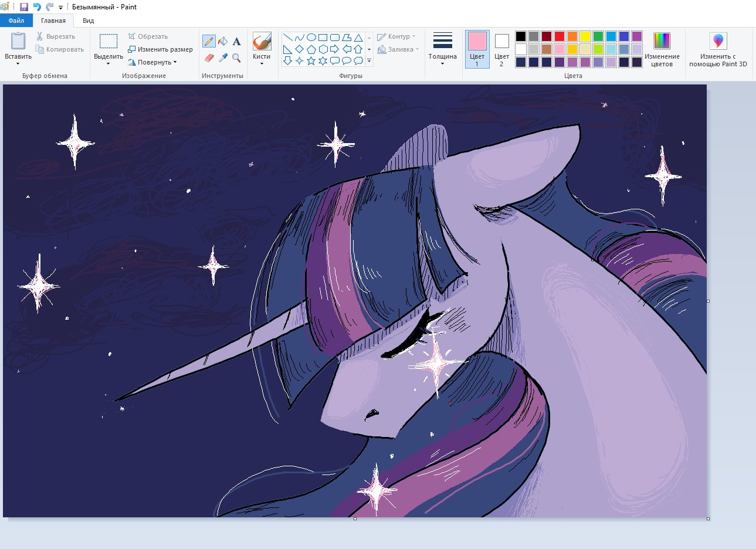Choose the Rounded rectangle shape
This screenshot has width=756, height=549.
point(335,38)
